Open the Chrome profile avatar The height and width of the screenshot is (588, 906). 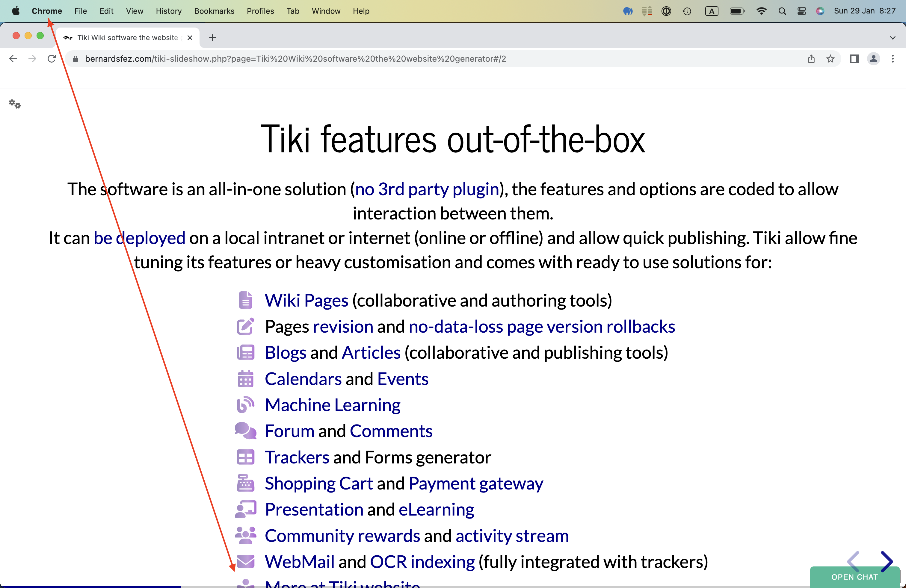[874, 59]
